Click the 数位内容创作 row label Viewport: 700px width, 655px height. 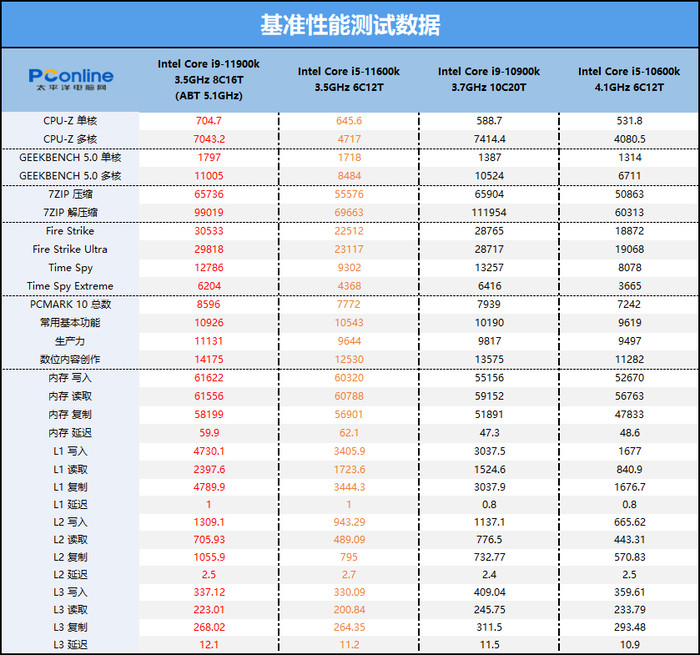[69, 359]
